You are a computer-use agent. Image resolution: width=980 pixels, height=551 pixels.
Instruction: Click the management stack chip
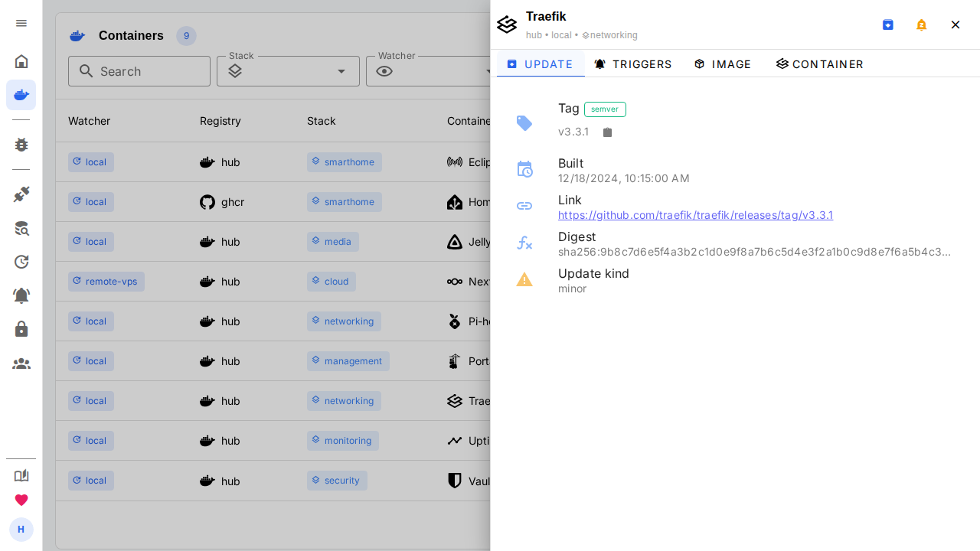348,361
